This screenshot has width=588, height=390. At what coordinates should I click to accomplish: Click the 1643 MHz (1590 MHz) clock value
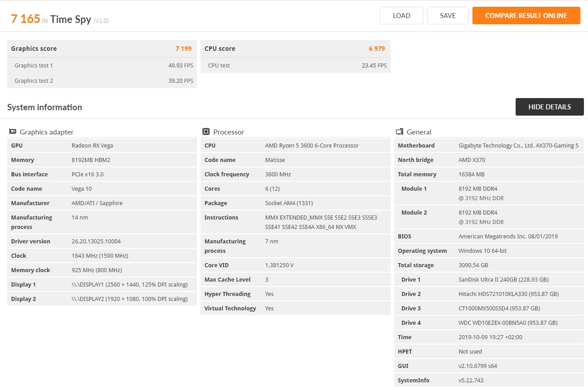tap(100, 256)
